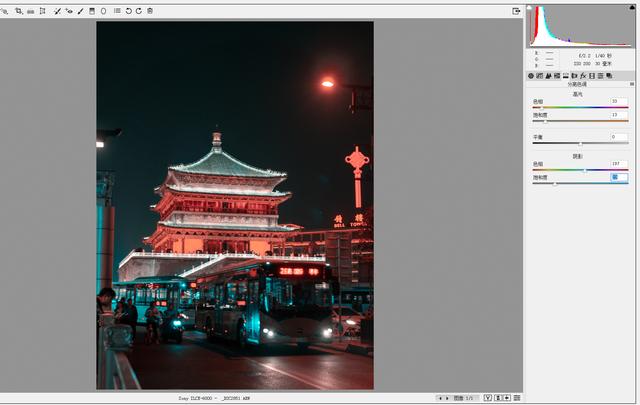This screenshot has width=640, height=405.
Task: Click the Balance value field
Action: coord(619,137)
